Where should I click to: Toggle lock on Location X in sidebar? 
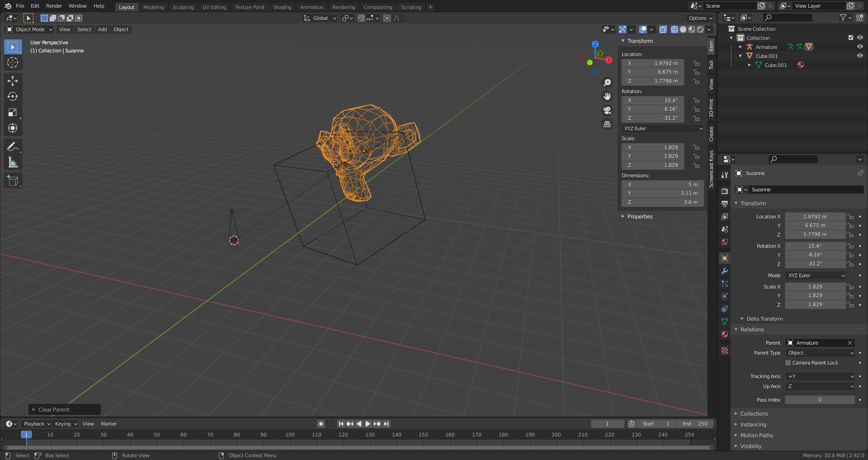click(x=696, y=63)
